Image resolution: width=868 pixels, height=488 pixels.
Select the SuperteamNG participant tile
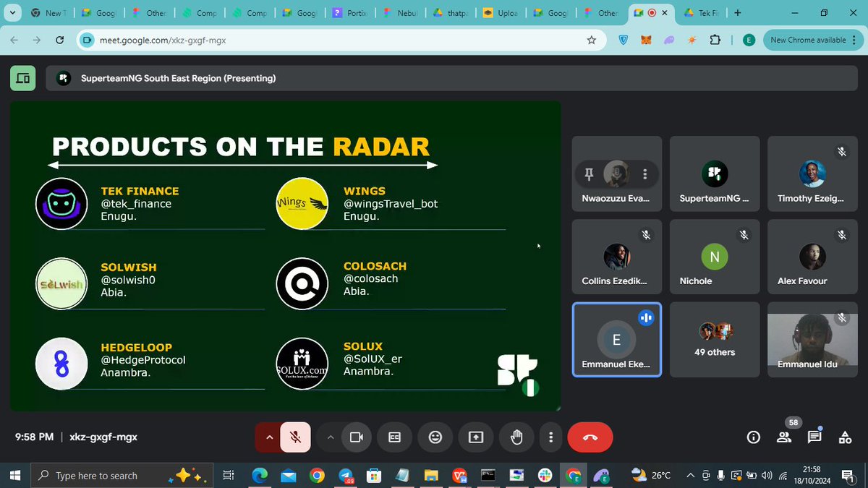pos(715,174)
